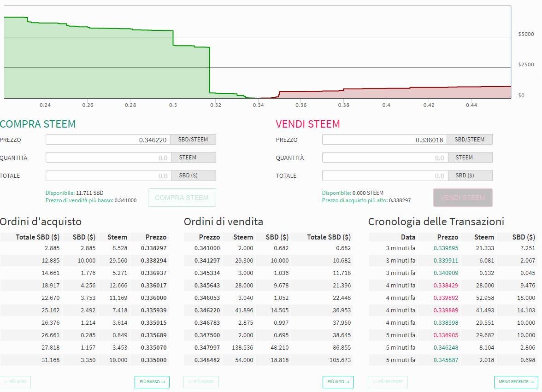Click the Vendi Steem prezzo input field
Image resolution: width=542 pixels, height=392 pixels.
385,140
